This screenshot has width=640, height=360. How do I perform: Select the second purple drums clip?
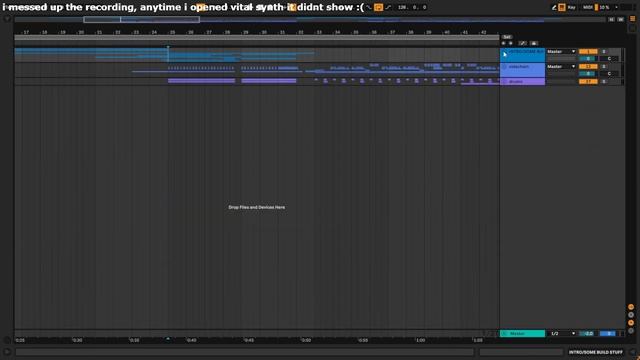269,81
